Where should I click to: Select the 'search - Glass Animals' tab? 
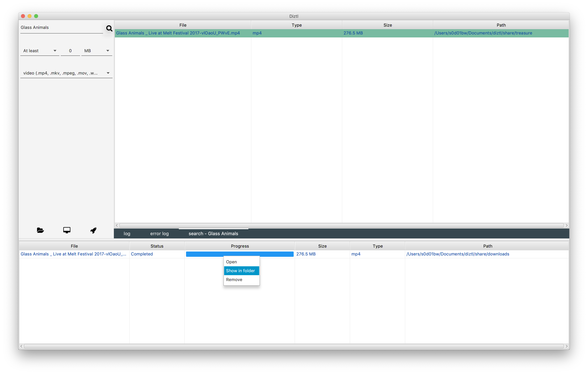click(213, 233)
